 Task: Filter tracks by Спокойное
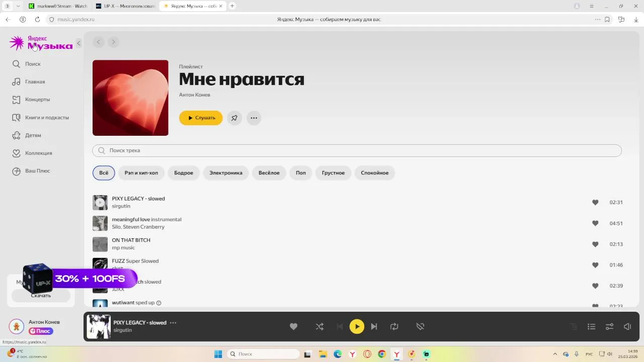click(x=375, y=173)
